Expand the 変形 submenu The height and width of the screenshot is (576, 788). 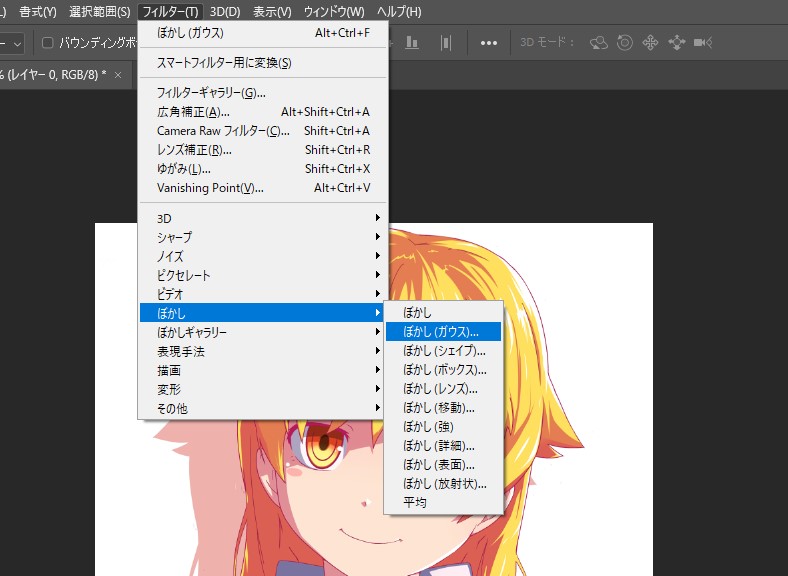263,390
